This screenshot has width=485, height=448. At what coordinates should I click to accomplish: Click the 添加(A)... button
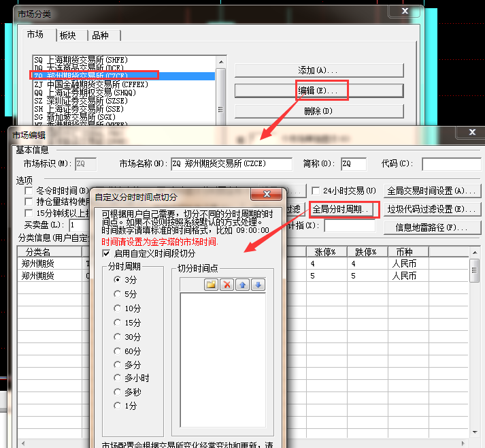[x=318, y=70]
